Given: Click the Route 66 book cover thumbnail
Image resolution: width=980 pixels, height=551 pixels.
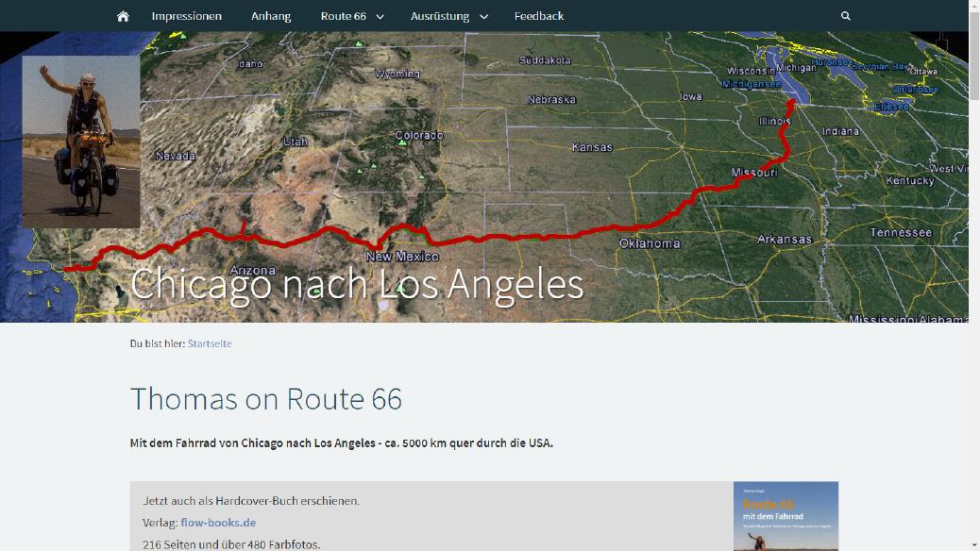Looking at the screenshot, I should click(786, 516).
